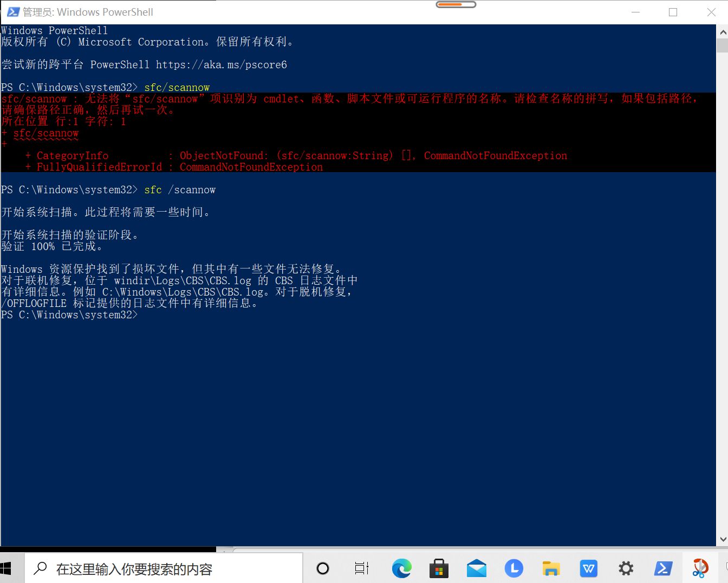Click the '所在位置 行:1 字符: 1' error line
The image size is (728, 583).
63,122
